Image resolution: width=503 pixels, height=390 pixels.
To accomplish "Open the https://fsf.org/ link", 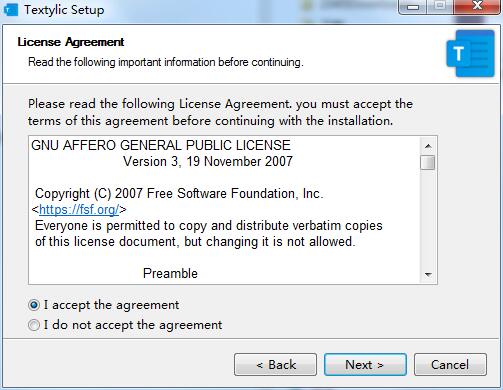I will point(79,210).
